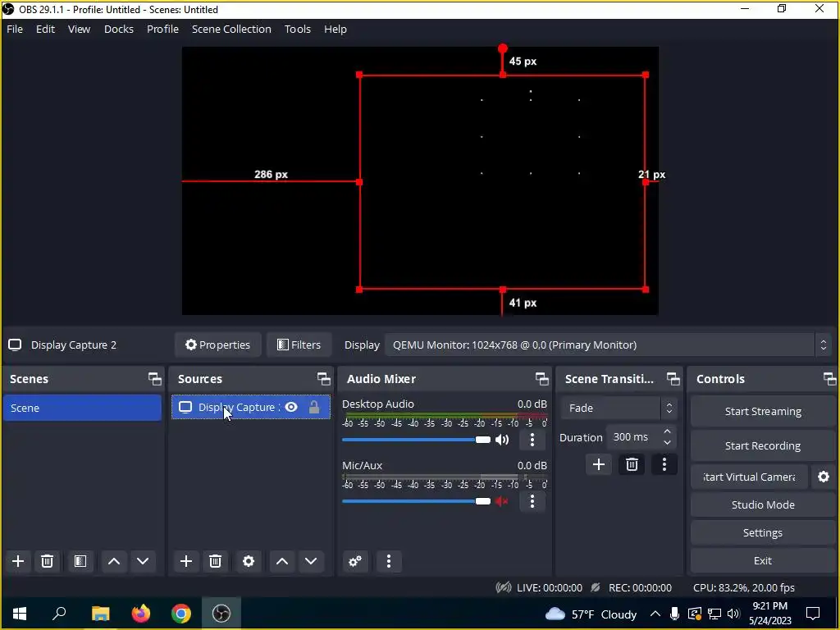Click Start Recording
The height and width of the screenshot is (630, 840).
click(763, 445)
